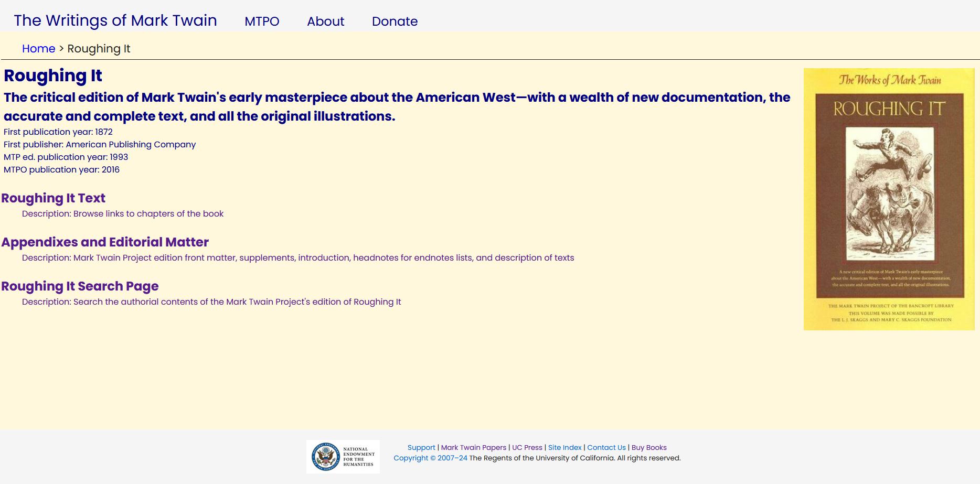
Task: Click the description starting 'Mark Twain Project edition front matter'
Action: pos(298,258)
